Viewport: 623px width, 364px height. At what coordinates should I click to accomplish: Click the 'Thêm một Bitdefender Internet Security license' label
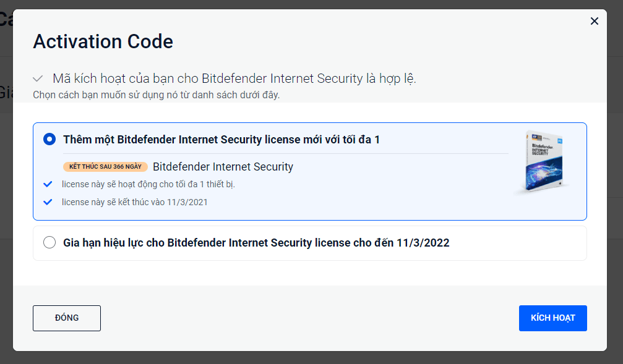click(221, 140)
